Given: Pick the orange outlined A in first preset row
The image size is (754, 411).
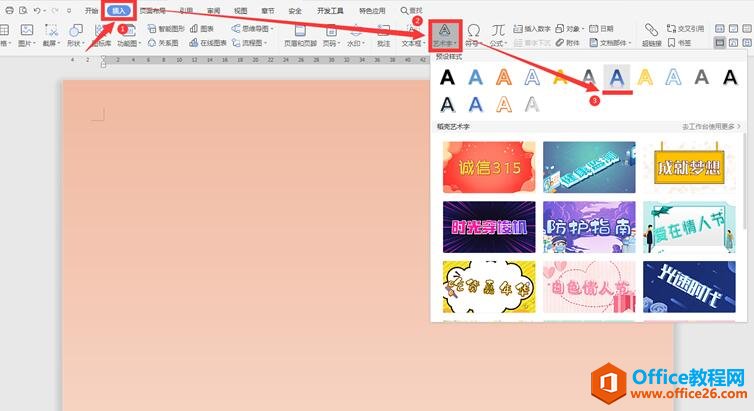Looking at the screenshot, I should tap(503, 77).
